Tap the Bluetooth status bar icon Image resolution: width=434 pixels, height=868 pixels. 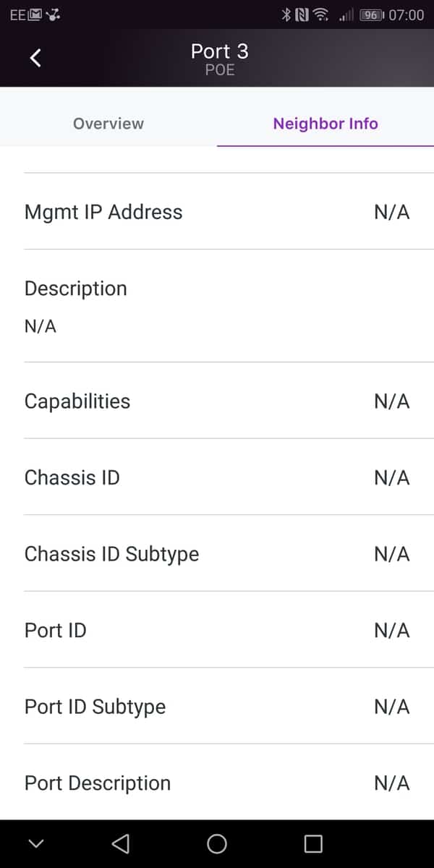click(286, 14)
